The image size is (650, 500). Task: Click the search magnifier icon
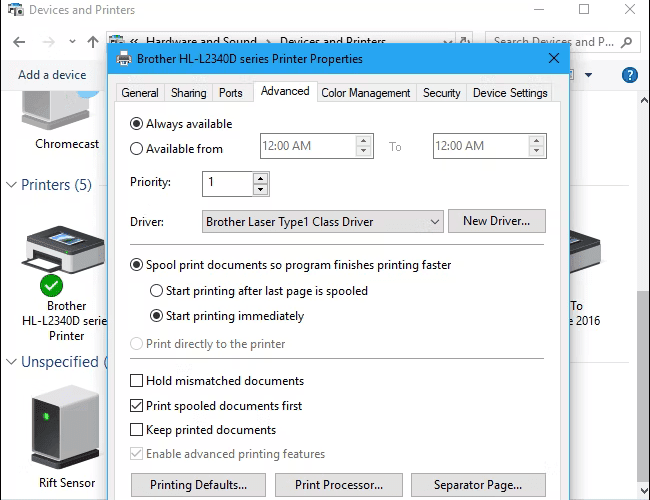coord(627,42)
